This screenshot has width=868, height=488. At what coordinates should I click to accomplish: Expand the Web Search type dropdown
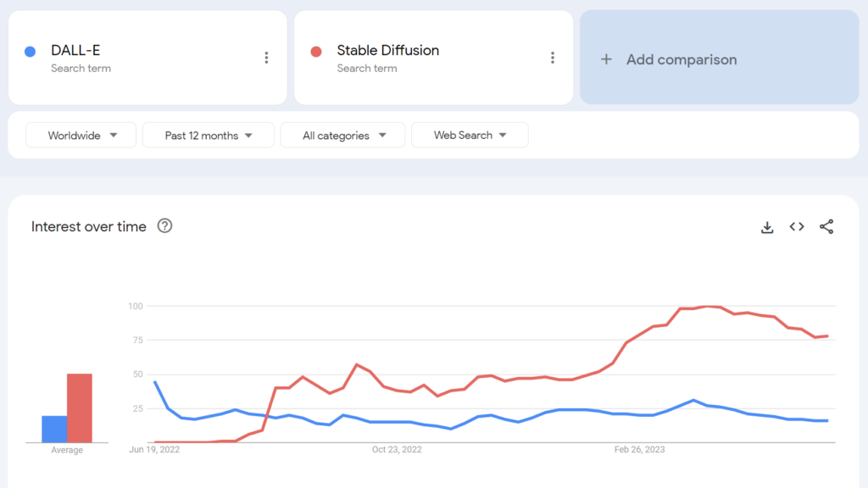point(470,135)
